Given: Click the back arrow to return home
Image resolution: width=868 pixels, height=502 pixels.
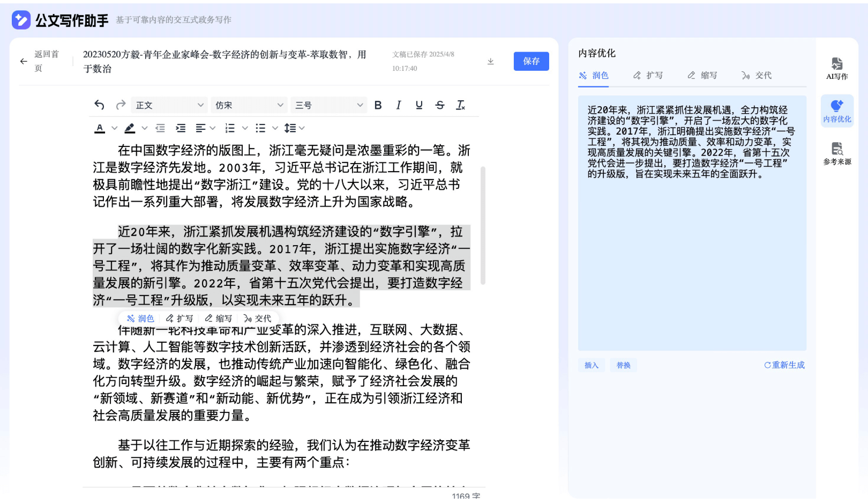Looking at the screenshot, I should 24,61.
